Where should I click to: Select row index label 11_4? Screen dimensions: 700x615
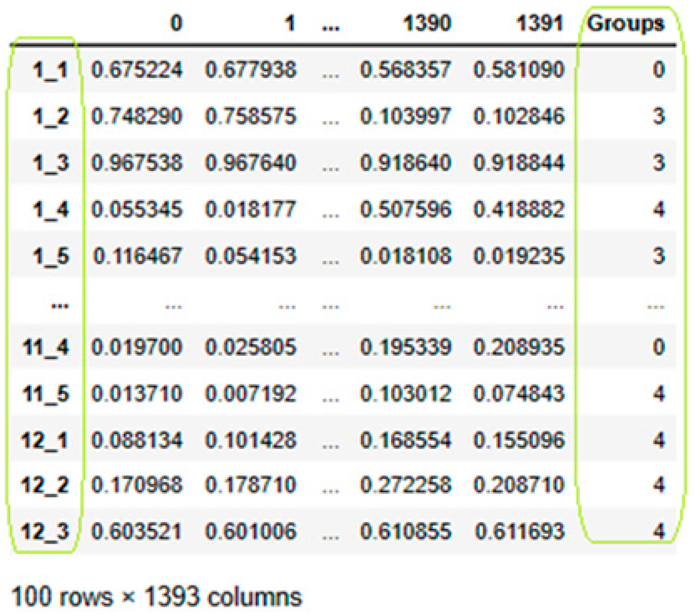[45, 347]
